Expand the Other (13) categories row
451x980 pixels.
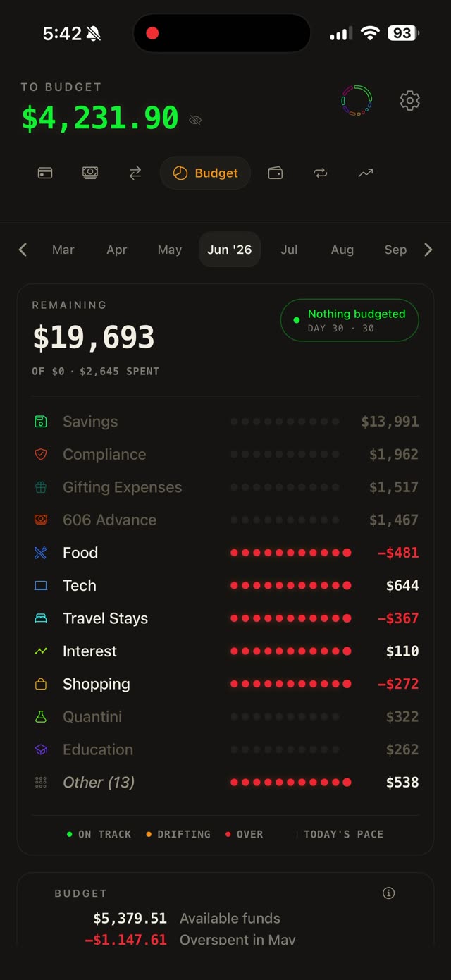pos(225,783)
